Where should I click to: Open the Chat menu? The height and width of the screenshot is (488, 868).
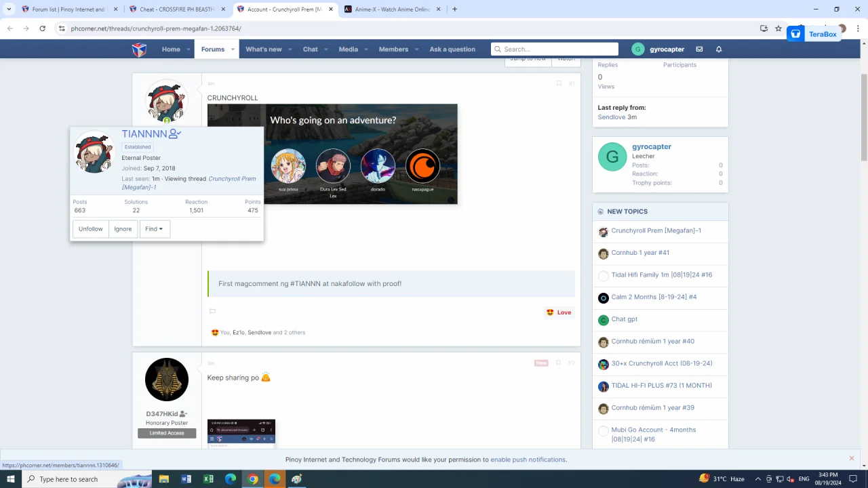tap(311, 49)
